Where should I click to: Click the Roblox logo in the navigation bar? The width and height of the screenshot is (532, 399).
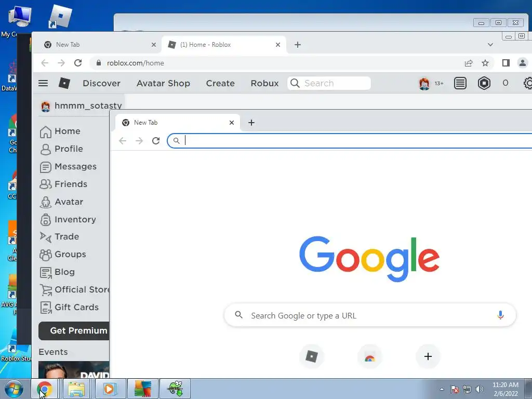(64, 83)
